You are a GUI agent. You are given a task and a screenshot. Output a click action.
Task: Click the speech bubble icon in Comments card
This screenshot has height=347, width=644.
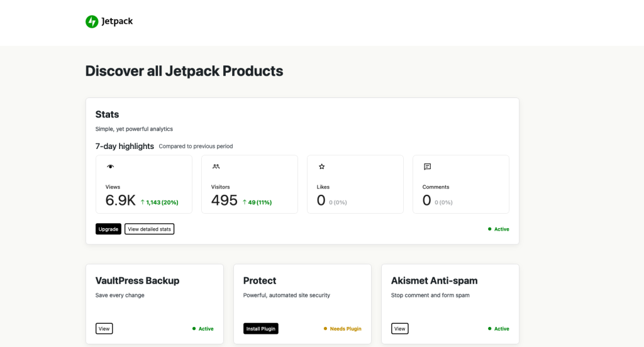click(x=428, y=167)
